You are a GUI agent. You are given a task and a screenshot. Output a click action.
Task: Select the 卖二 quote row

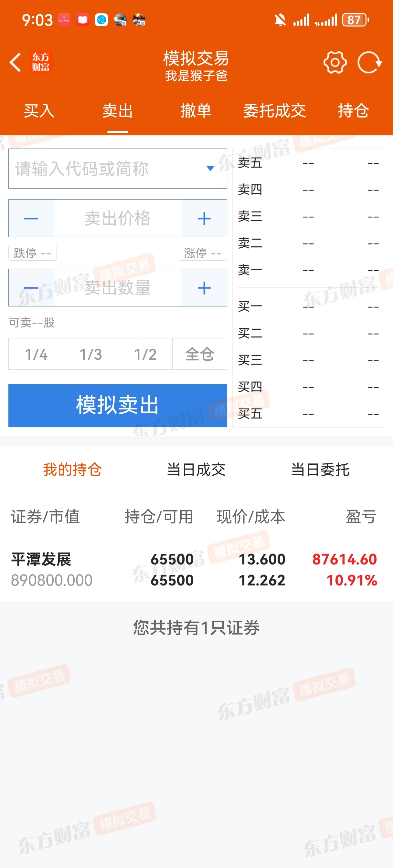(309, 243)
